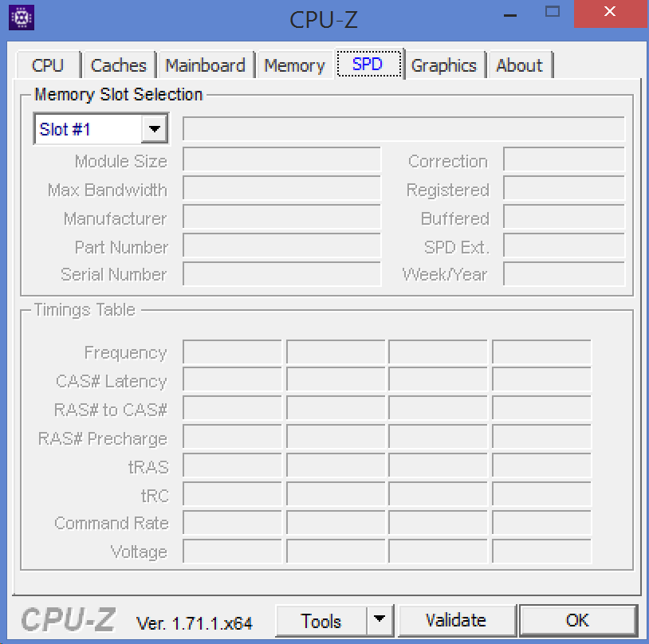Click the Week/Year value field
The width and height of the screenshot is (649, 644).
pyautogui.click(x=564, y=273)
